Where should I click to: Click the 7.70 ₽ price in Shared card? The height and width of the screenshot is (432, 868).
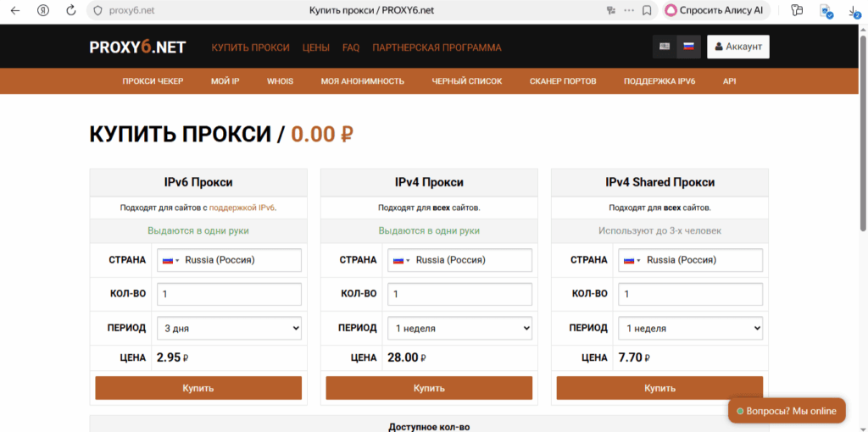pyautogui.click(x=633, y=357)
